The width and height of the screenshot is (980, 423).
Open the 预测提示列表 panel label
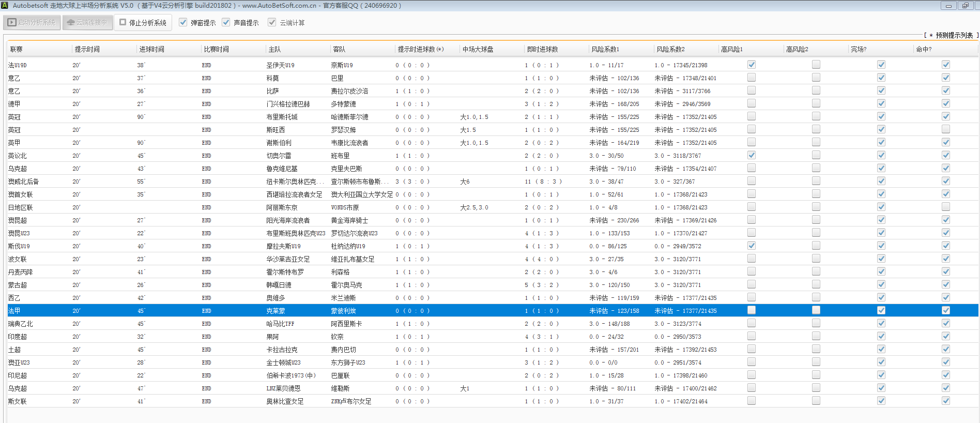(954, 35)
